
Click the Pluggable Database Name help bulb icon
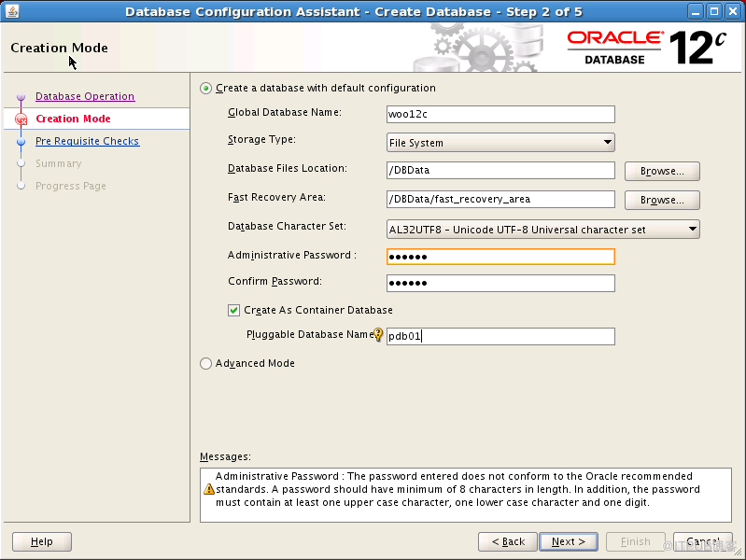[378, 334]
